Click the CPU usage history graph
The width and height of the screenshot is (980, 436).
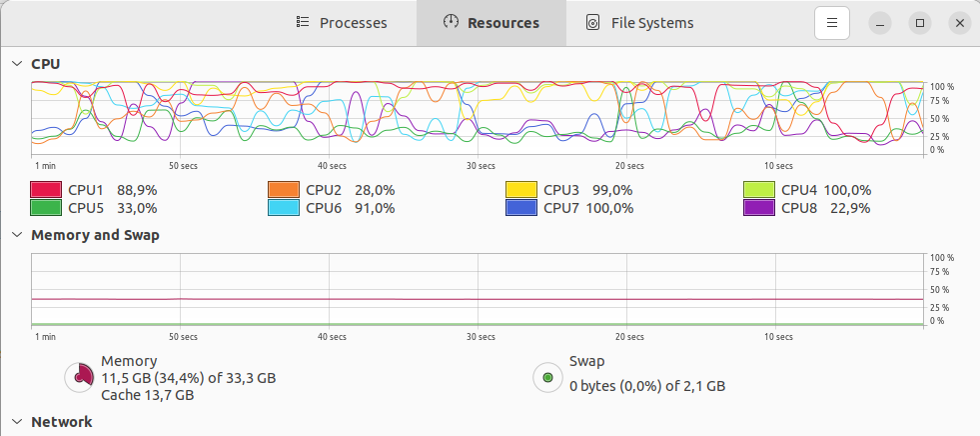(x=478, y=118)
